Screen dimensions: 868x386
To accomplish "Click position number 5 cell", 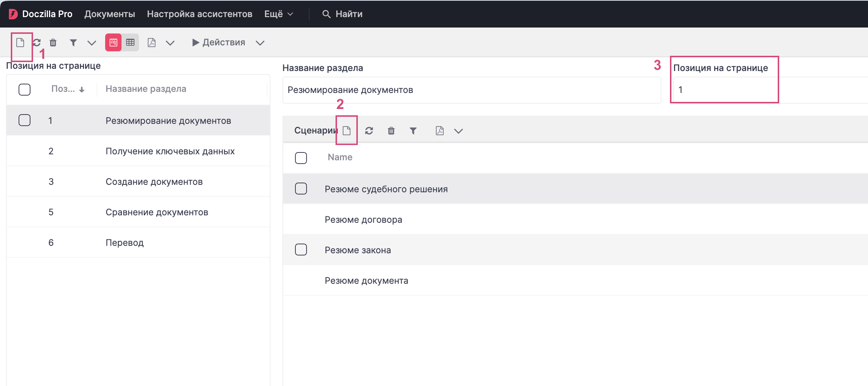I will [x=51, y=212].
